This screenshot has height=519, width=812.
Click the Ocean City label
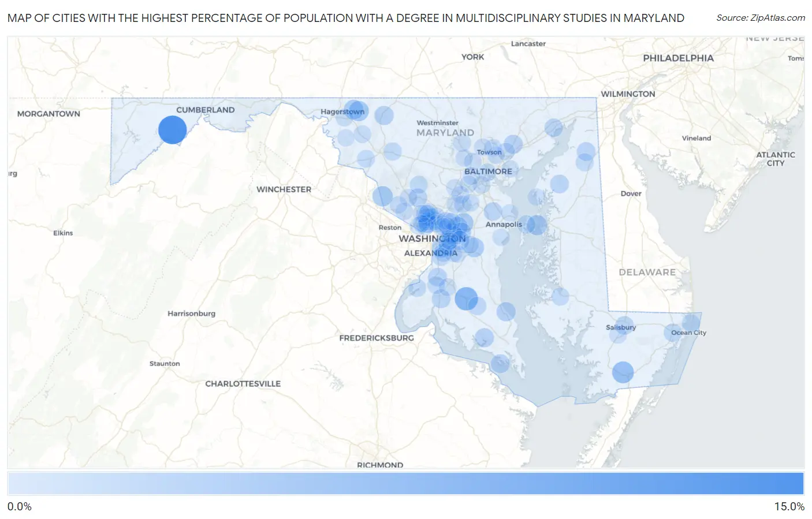click(x=688, y=333)
